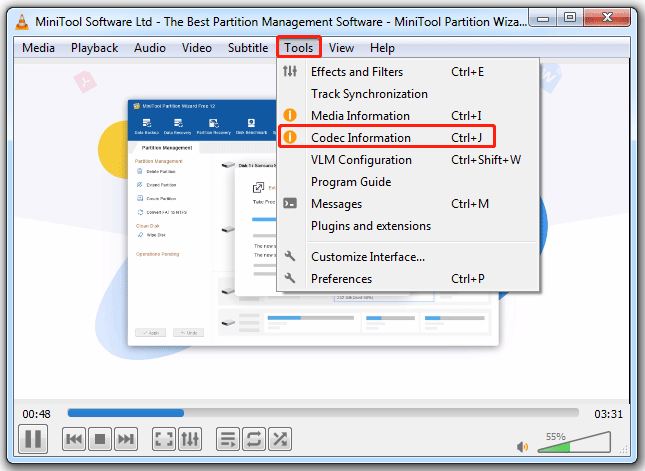Screen dimensions: 645x471
Task: Open the Messages window entry
Action: (408, 204)
